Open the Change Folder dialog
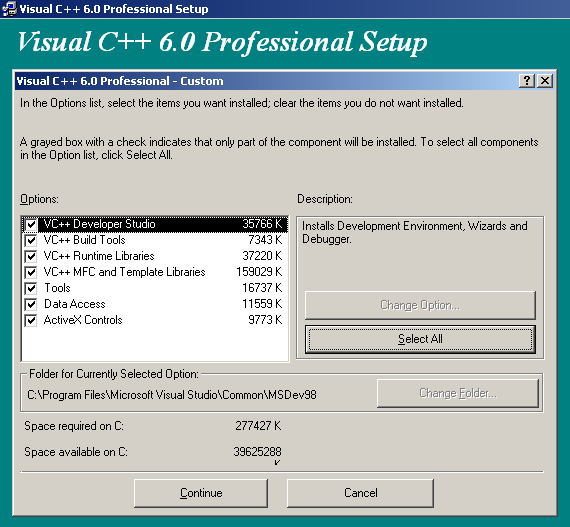The image size is (570, 527). pyautogui.click(x=458, y=393)
